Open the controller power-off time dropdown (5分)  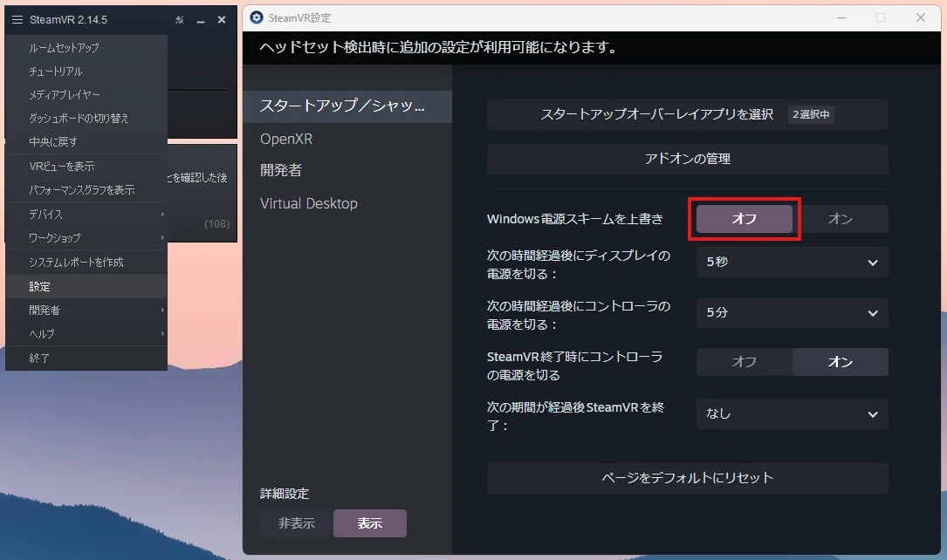[x=793, y=312]
